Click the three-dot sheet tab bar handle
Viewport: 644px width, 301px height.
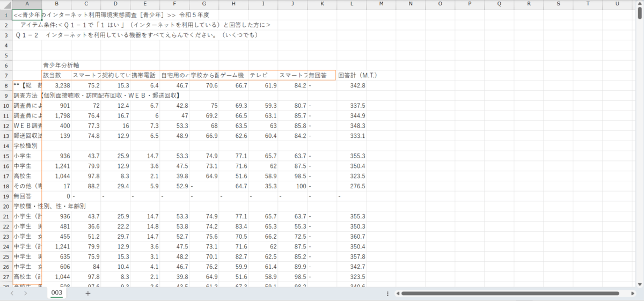tap(387, 293)
